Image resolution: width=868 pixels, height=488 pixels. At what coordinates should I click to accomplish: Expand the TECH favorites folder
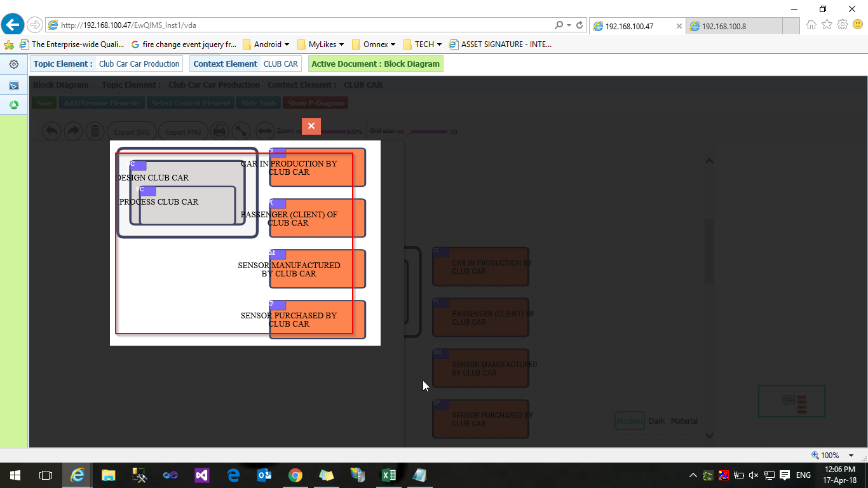[x=423, y=44]
